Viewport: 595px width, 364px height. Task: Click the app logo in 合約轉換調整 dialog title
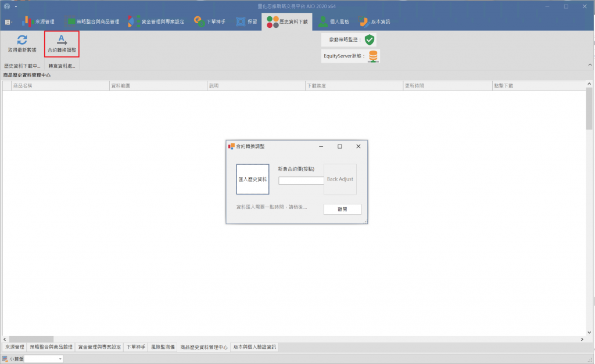[x=231, y=146]
